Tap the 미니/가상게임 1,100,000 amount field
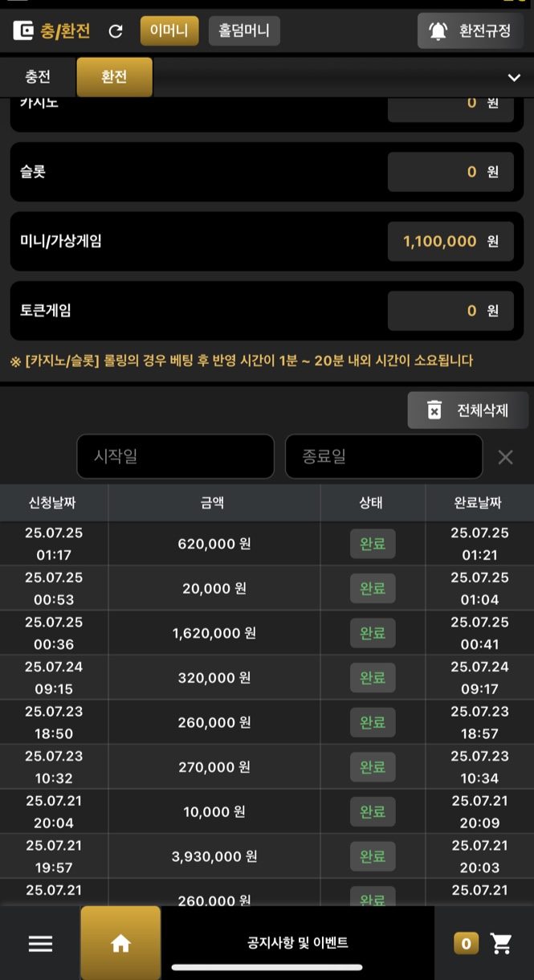 pyautogui.click(x=450, y=241)
